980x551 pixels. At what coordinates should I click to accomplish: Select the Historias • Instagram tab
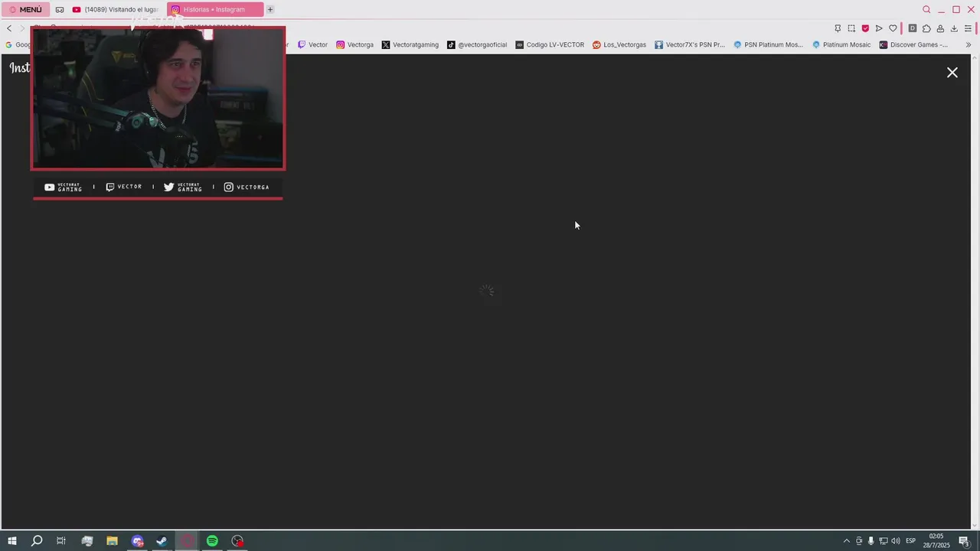pyautogui.click(x=214, y=10)
